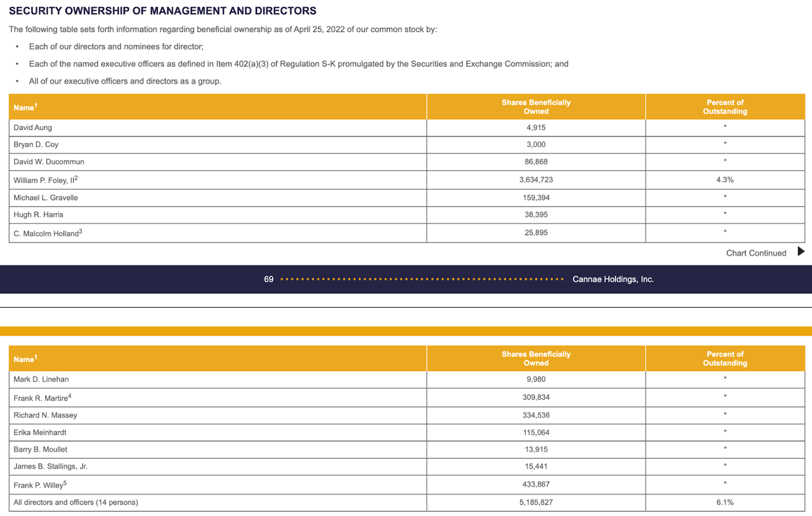Select bullet Each of our directors and nominees
This screenshot has height=516, width=812.
tap(116, 47)
